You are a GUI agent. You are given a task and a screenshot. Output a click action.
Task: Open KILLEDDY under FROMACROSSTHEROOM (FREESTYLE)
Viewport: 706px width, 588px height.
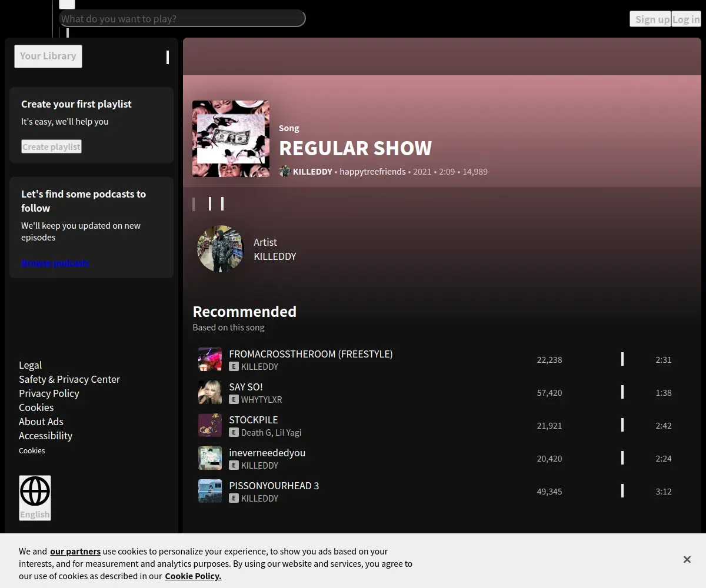click(x=259, y=367)
